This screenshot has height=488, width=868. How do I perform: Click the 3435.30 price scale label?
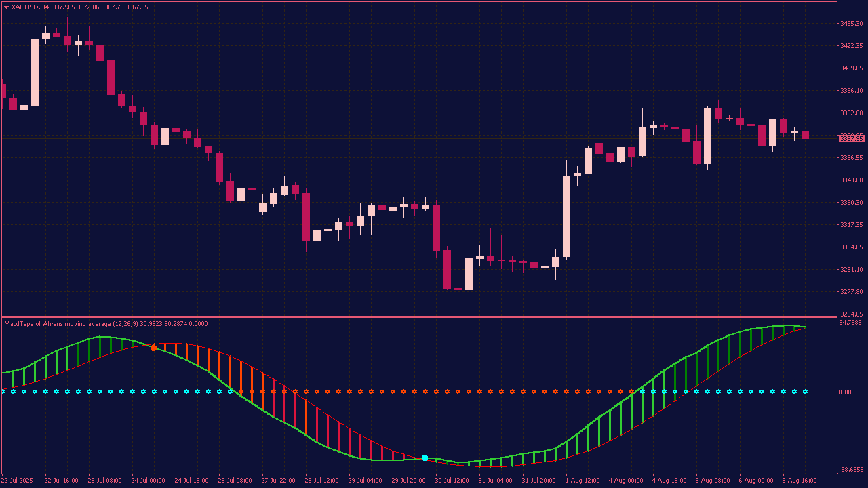(x=851, y=24)
